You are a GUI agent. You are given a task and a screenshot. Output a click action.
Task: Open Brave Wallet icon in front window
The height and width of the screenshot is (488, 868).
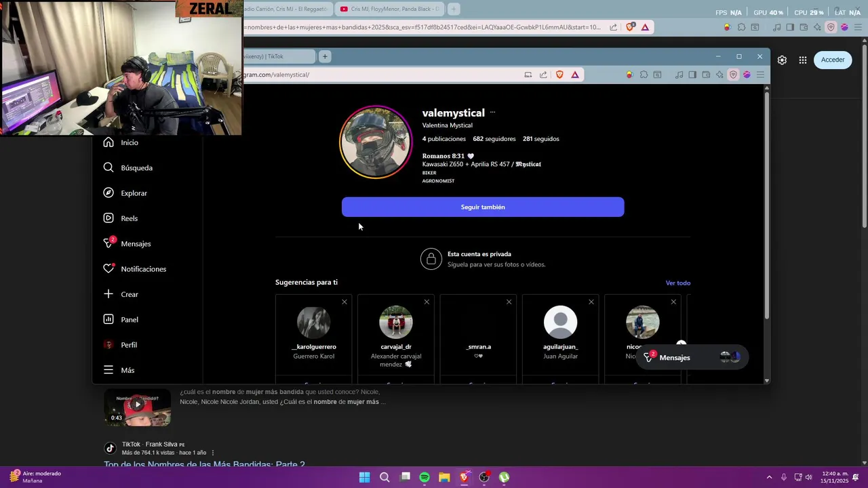pyautogui.click(x=706, y=75)
